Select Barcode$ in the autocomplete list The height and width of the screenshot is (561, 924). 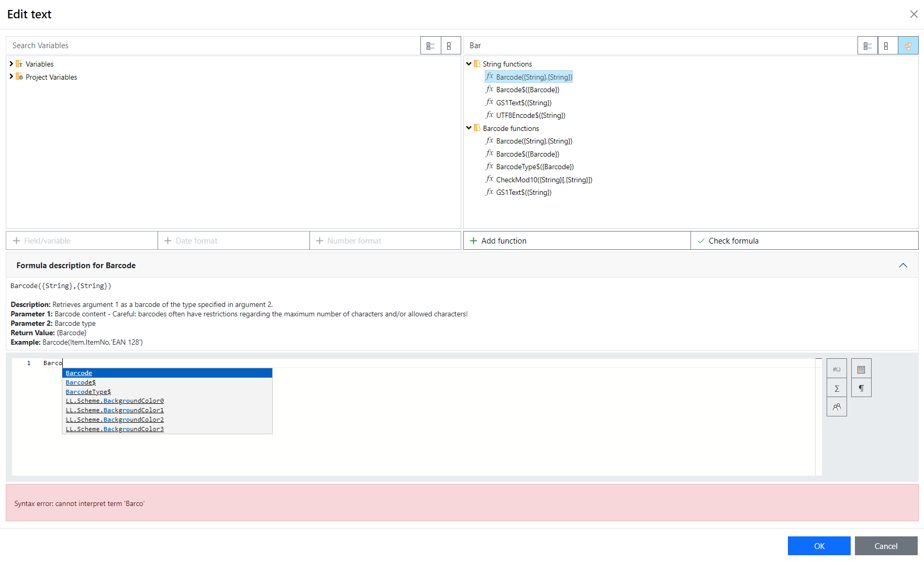click(x=81, y=382)
